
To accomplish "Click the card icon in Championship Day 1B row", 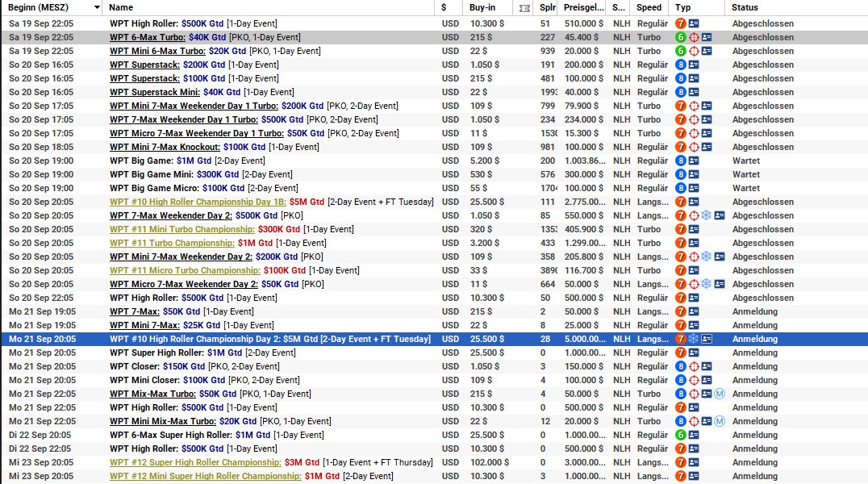I will [x=694, y=202].
